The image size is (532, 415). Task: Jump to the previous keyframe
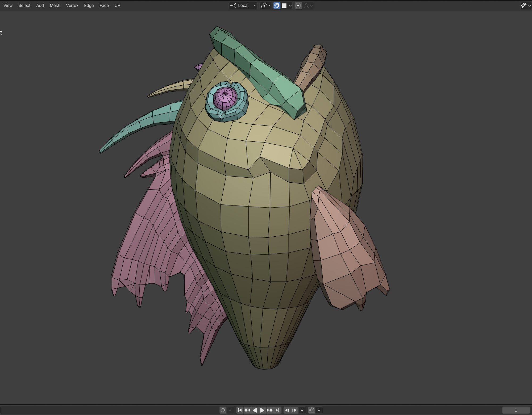(247, 410)
